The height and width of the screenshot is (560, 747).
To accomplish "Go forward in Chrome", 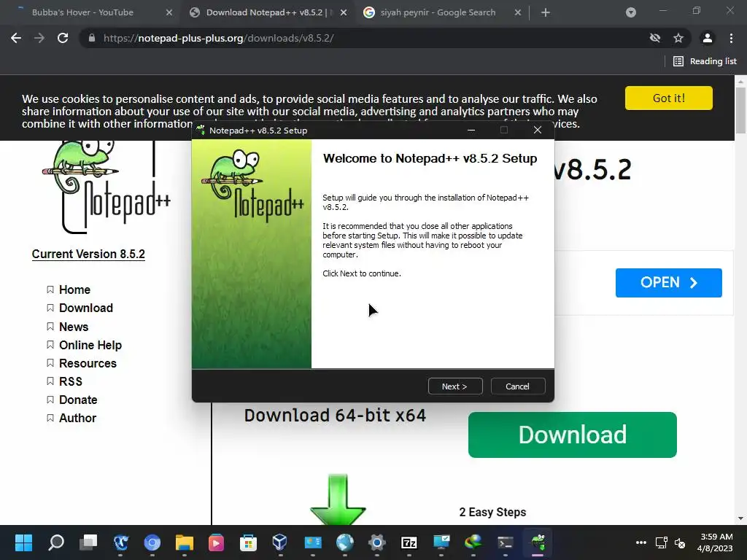I will [39, 38].
